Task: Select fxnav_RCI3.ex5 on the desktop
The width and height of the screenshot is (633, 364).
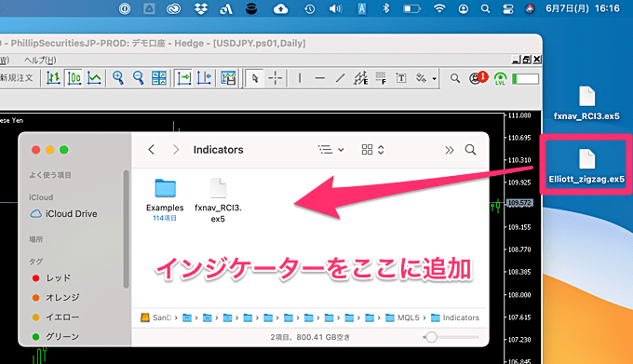Action: 586,103
